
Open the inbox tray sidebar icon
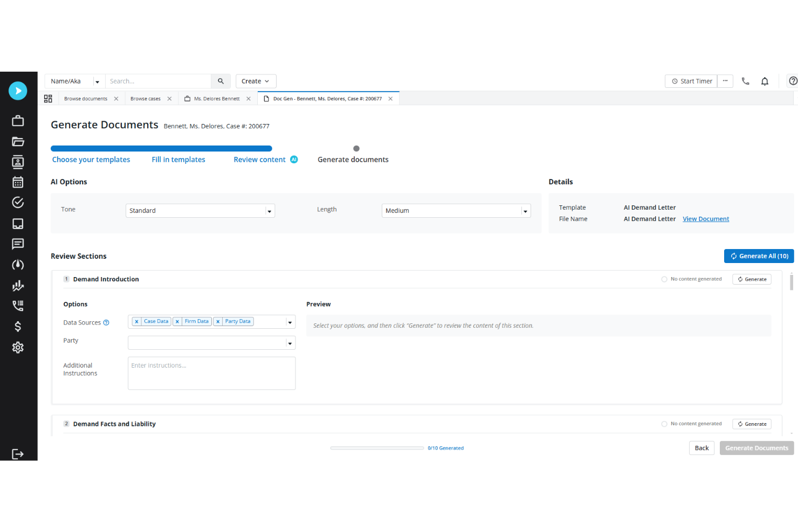click(18, 224)
